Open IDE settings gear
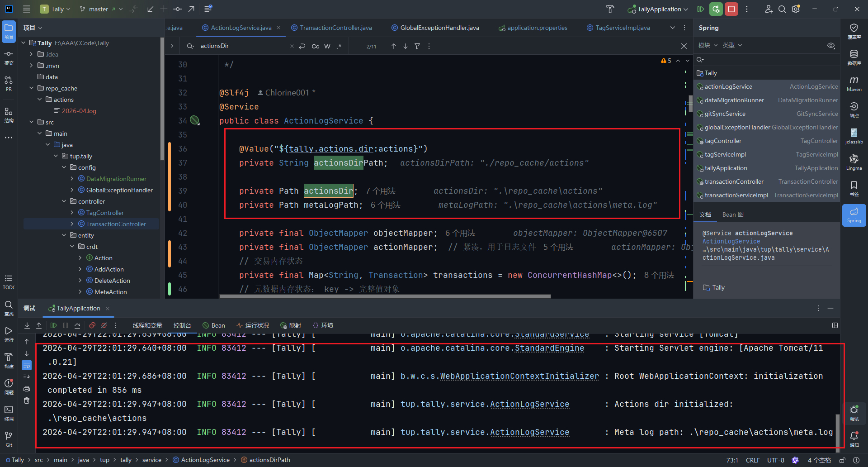The image size is (868, 467). point(796,9)
